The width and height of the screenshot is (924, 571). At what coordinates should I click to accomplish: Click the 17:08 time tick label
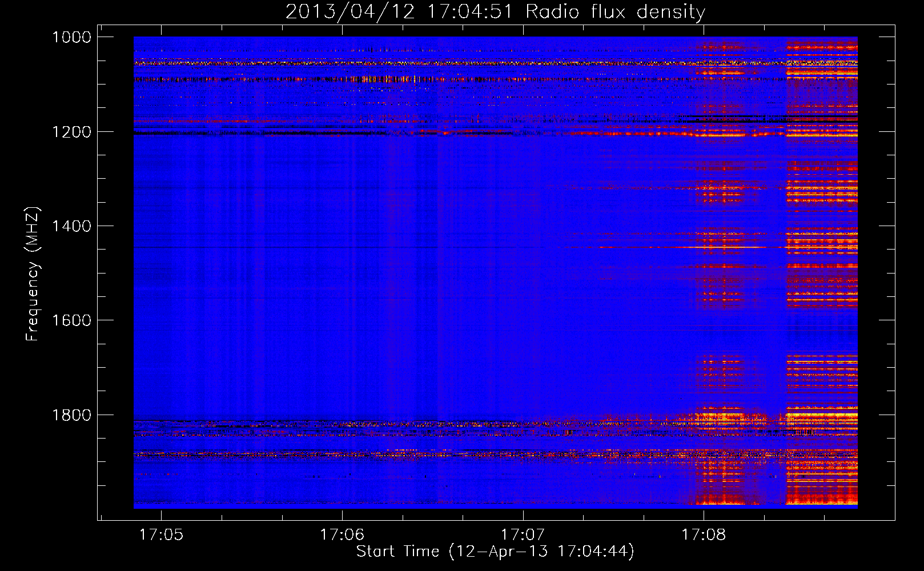(704, 534)
